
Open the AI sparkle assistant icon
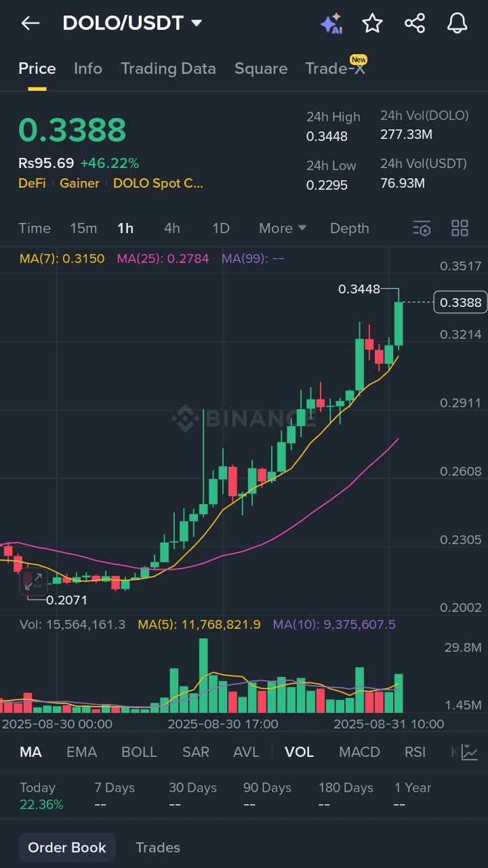coord(331,24)
